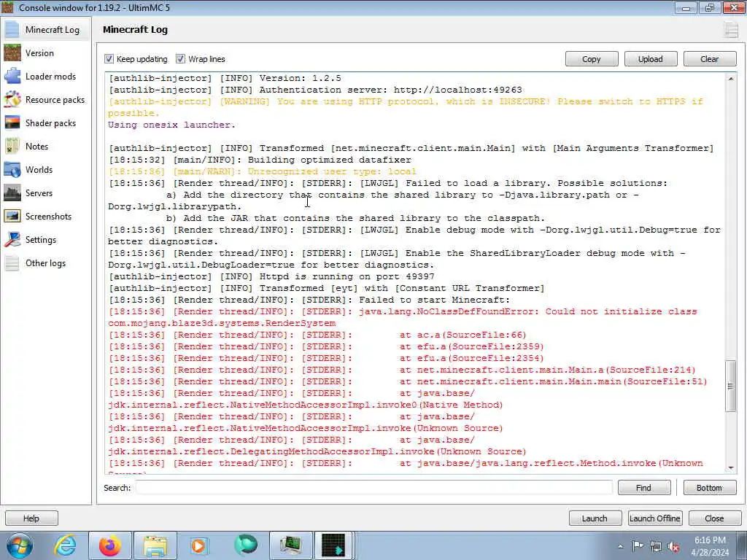
Task: Open Help
Action: (31, 518)
